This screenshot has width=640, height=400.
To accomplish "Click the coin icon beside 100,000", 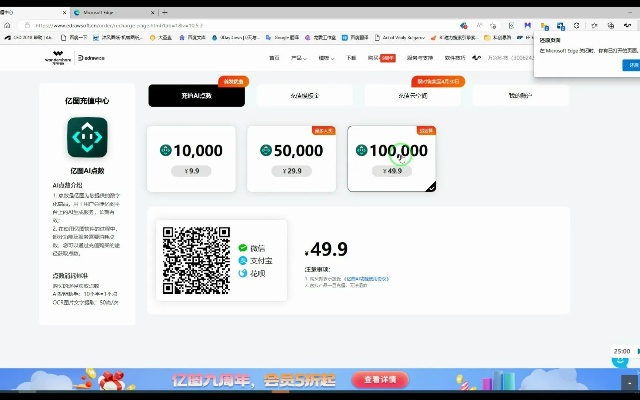I will [x=362, y=150].
